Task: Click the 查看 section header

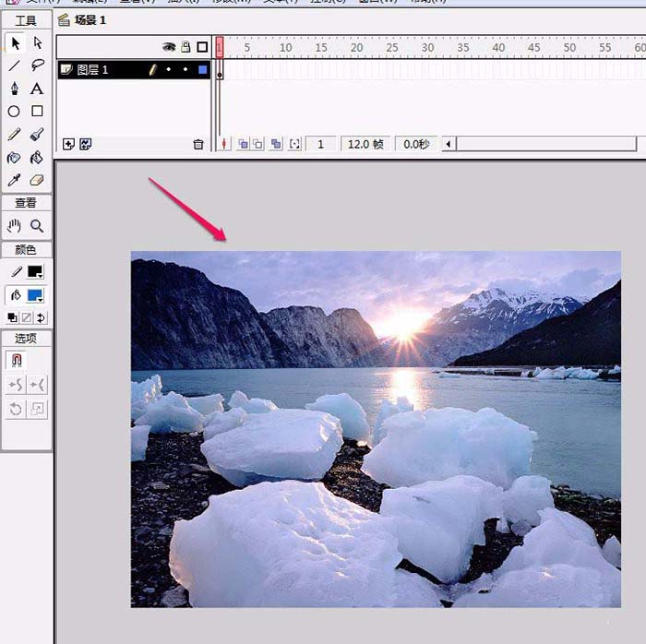Action: (26, 203)
